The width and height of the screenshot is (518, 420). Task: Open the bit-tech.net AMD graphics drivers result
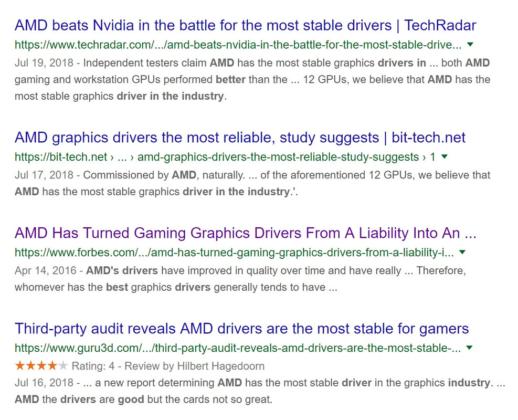[240, 138]
